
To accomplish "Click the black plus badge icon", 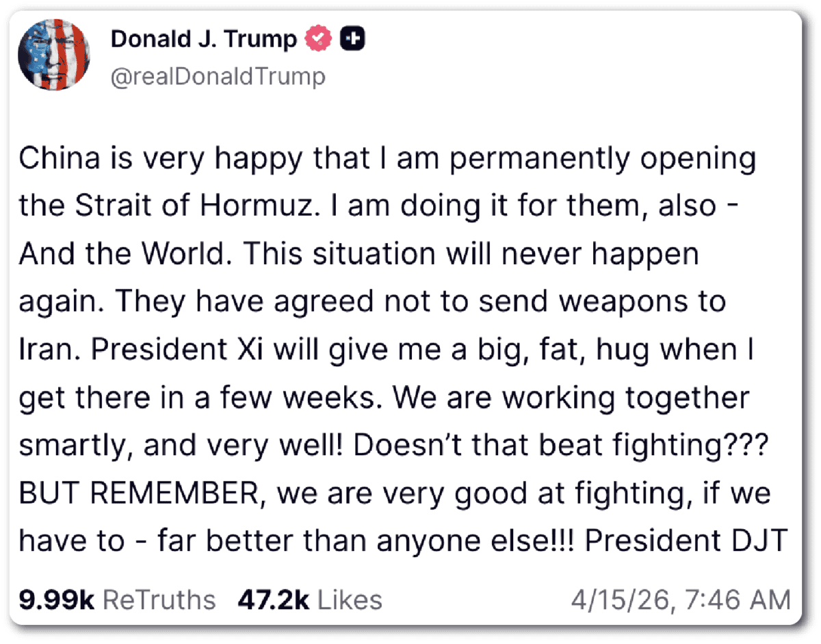I will [x=352, y=40].
